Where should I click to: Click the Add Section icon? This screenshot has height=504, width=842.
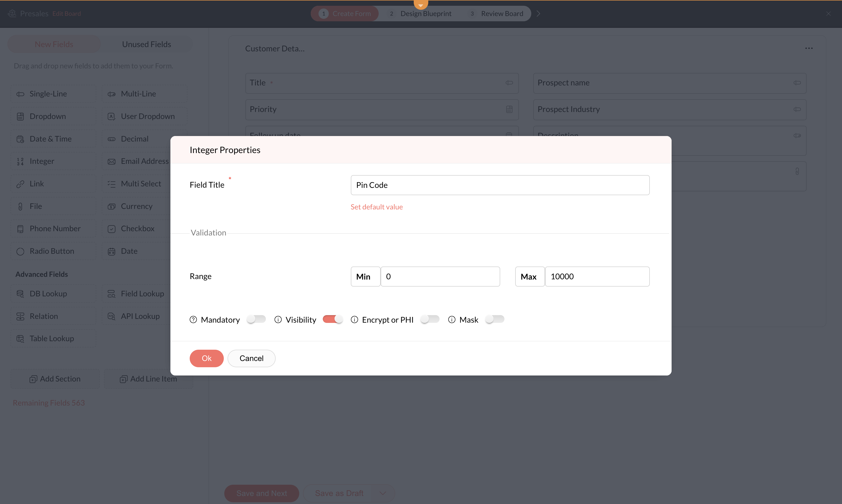[x=33, y=379]
